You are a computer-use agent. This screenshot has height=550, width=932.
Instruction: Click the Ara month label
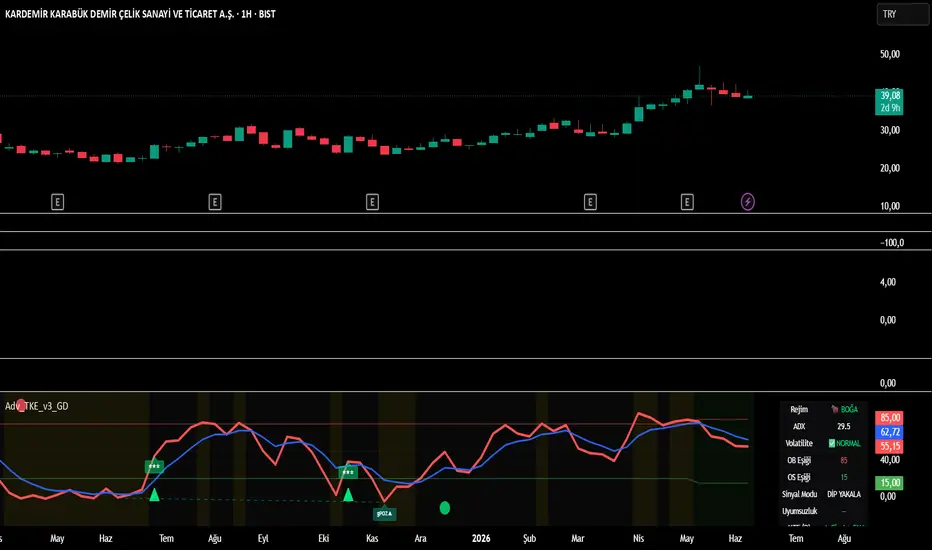click(420, 539)
